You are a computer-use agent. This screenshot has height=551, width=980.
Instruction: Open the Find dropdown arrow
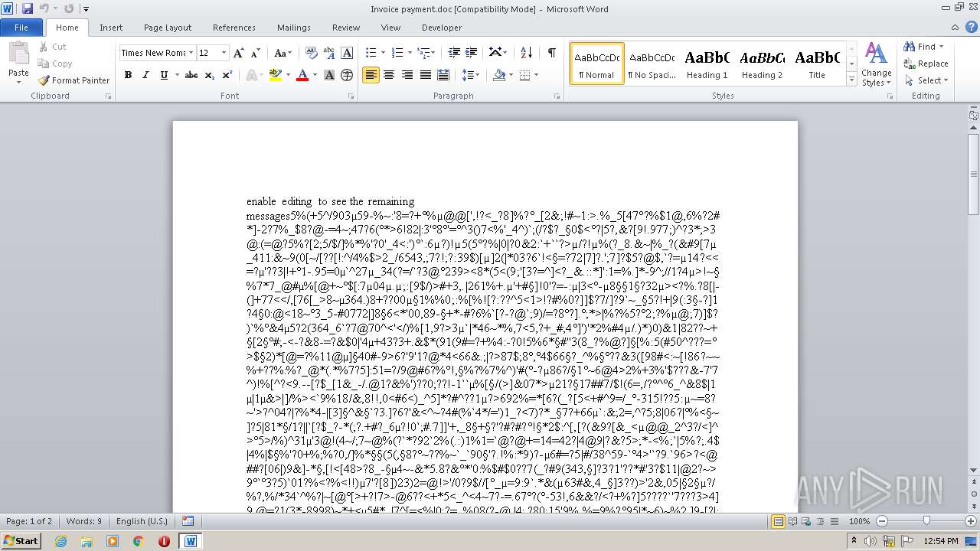(x=941, y=47)
